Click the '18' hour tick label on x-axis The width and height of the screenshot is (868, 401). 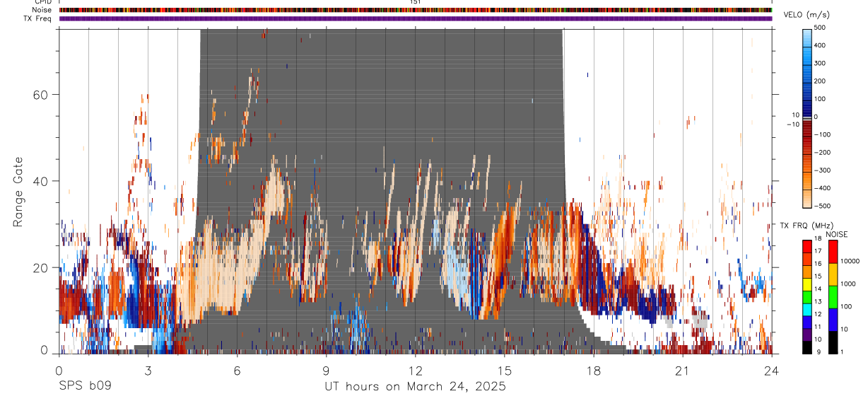[x=593, y=371]
